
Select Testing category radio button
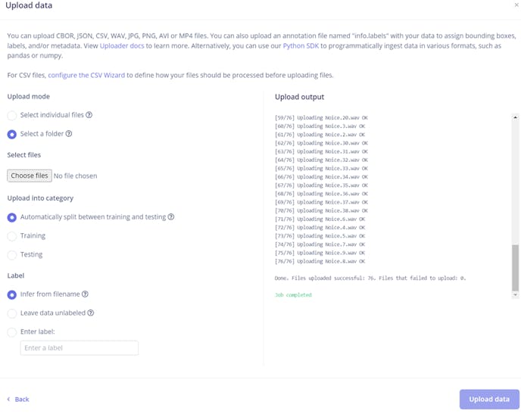(12, 255)
